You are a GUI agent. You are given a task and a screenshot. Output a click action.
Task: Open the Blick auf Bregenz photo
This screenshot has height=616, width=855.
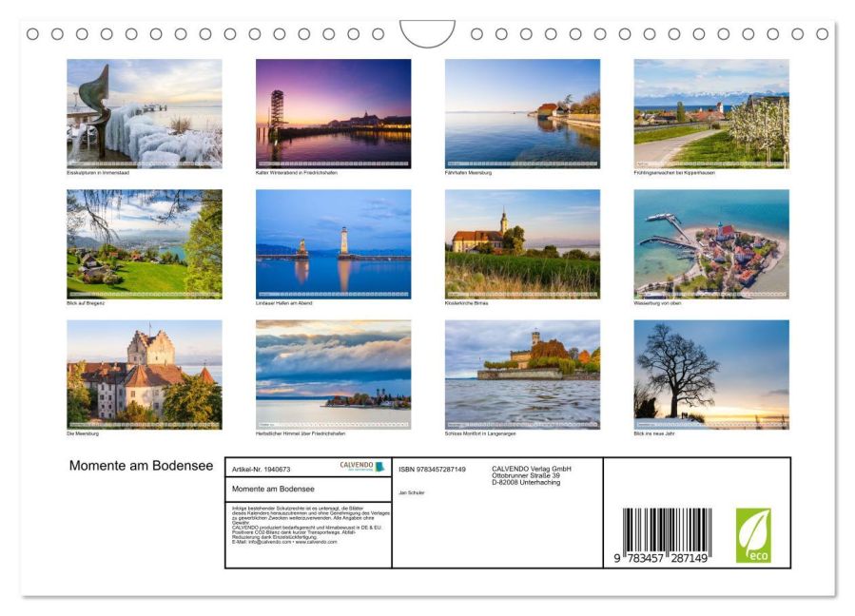(x=145, y=243)
